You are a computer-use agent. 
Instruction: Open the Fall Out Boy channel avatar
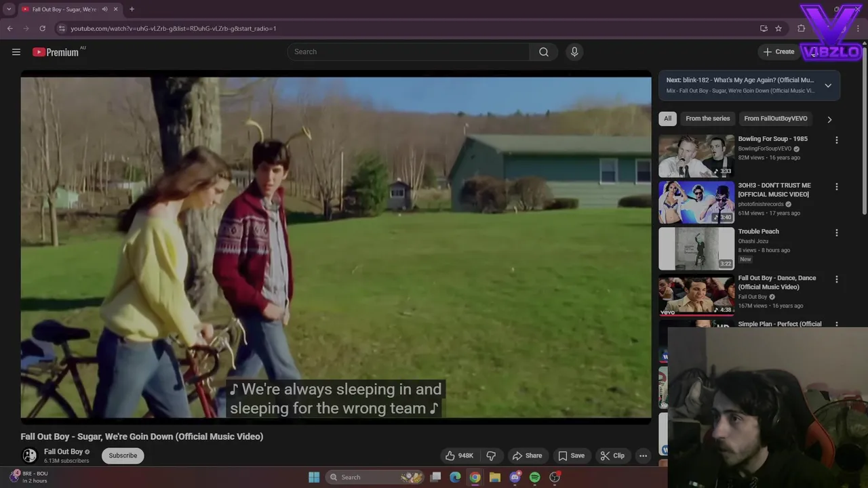(x=29, y=455)
